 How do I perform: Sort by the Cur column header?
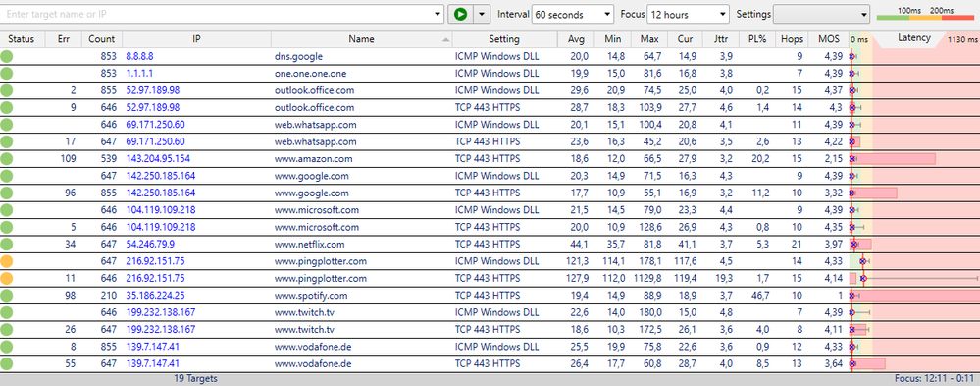click(x=685, y=39)
